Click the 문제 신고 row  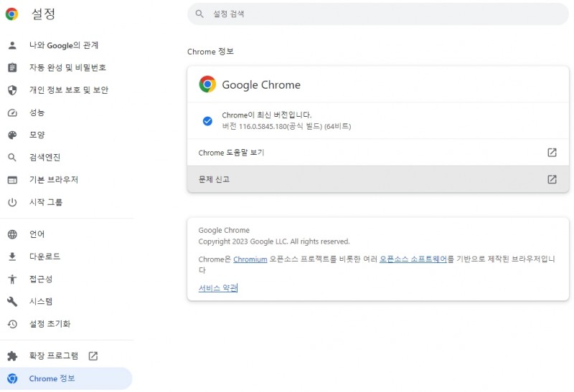pos(378,179)
